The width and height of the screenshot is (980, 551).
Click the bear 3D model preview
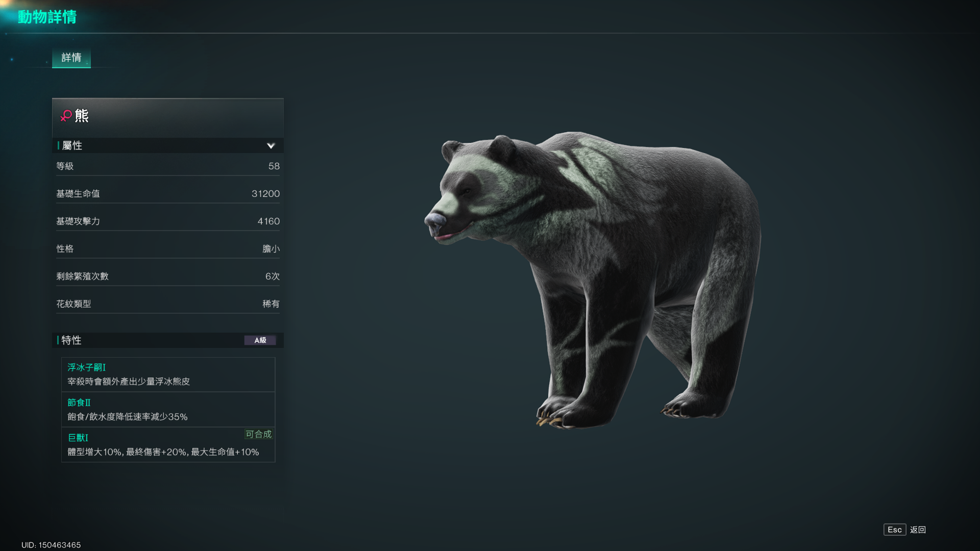pos(592,280)
